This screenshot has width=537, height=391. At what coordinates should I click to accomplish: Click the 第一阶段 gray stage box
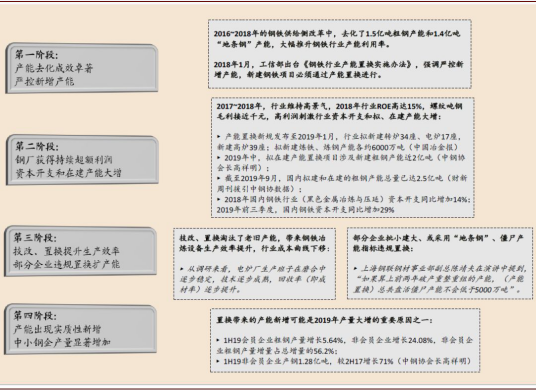82,68
